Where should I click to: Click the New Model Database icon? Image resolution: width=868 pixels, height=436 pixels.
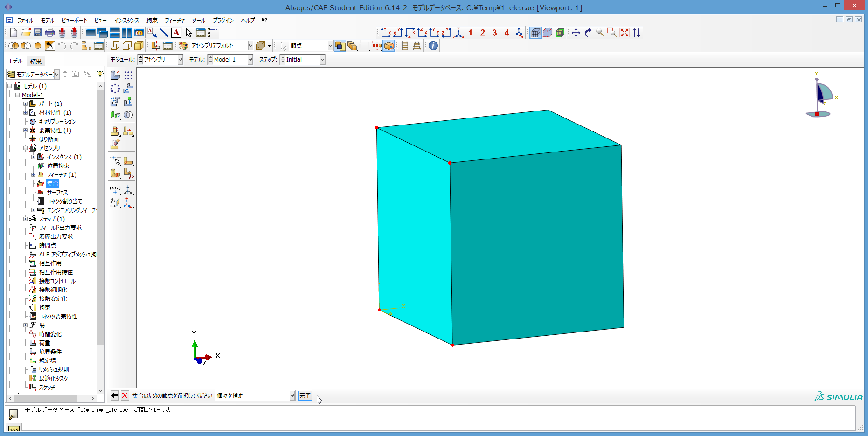14,33
